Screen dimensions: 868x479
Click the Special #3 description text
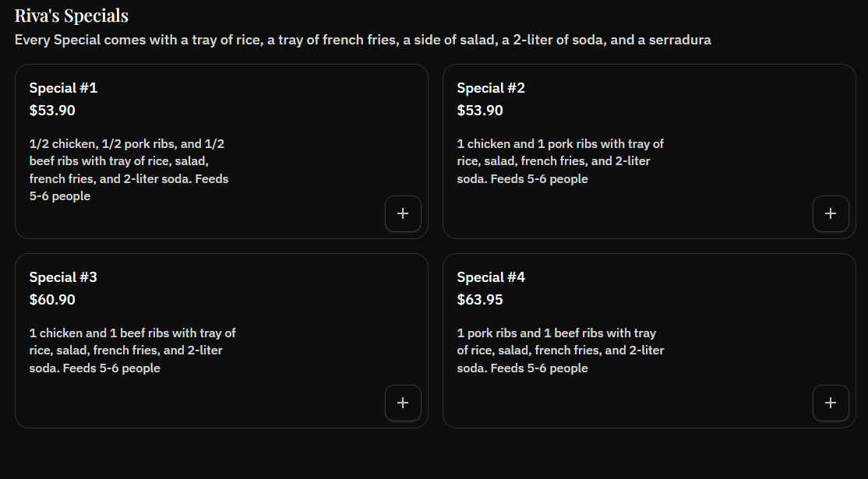click(x=132, y=350)
